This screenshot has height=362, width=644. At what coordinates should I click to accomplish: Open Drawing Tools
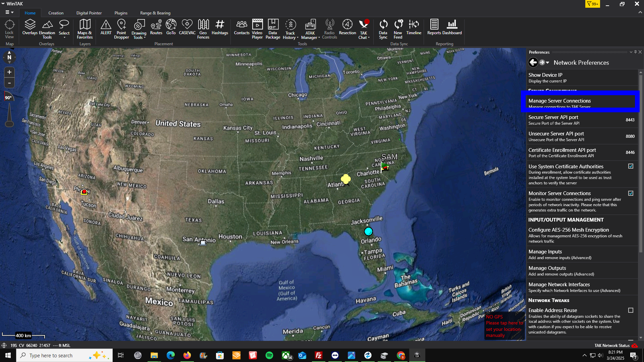[139, 29]
